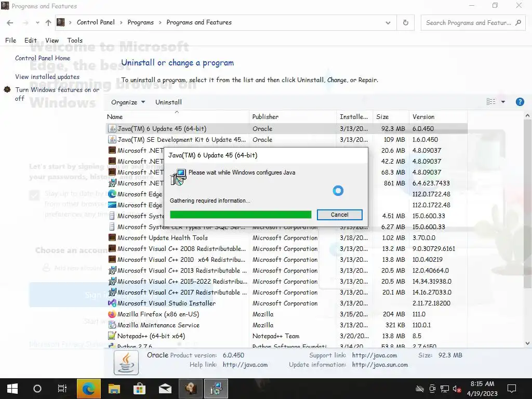The image size is (532, 399).
Task: Click the Microsoft Update Health Tools icon
Action: click(x=112, y=237)
